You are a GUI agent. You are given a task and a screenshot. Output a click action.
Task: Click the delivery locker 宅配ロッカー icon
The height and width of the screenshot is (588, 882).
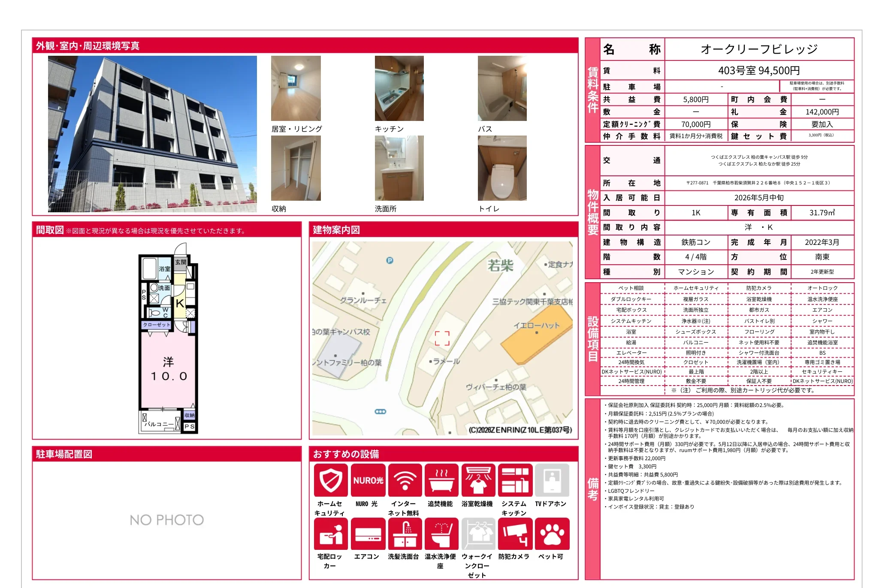point(331,534)
